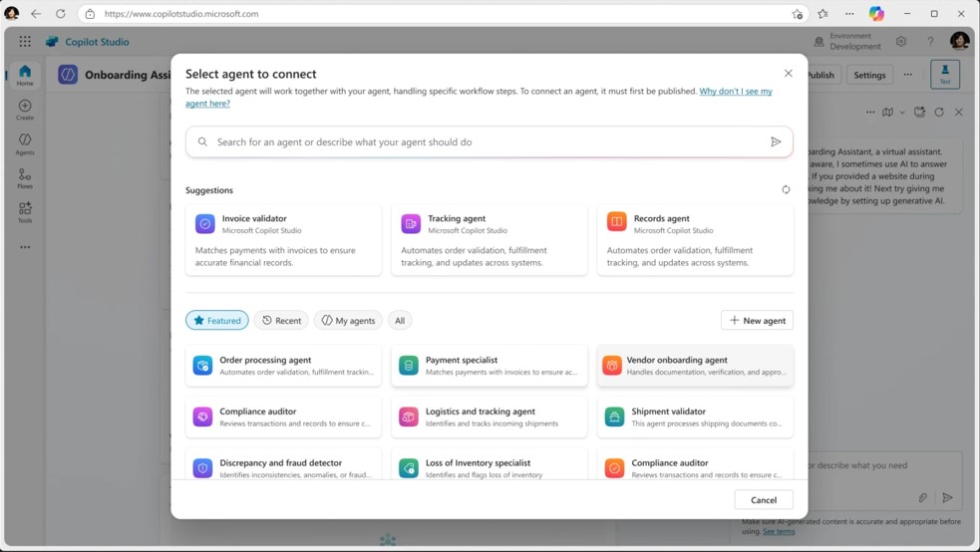Open test panel more options ellipsis

pyautogui.click(x=870, y=113)
